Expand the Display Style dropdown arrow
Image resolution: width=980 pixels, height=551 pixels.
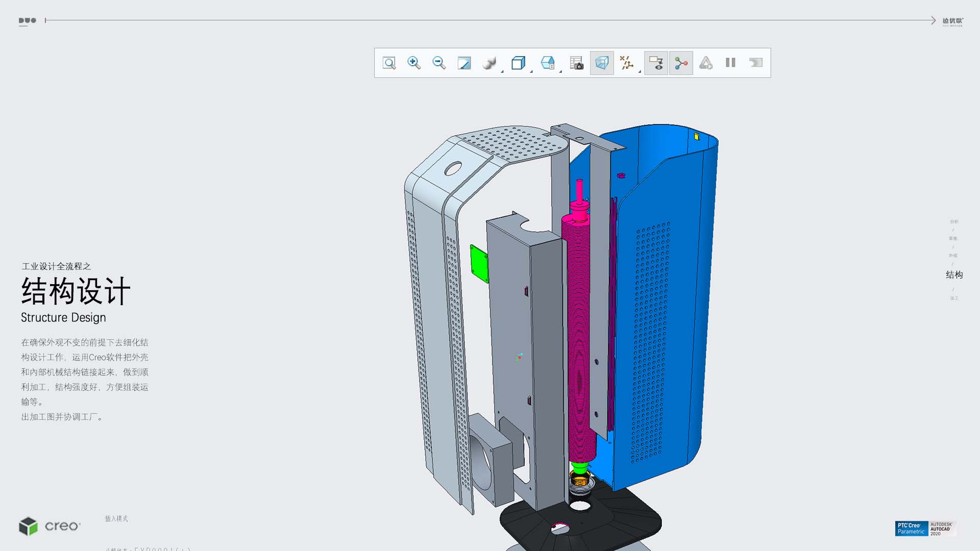point(502,71)
